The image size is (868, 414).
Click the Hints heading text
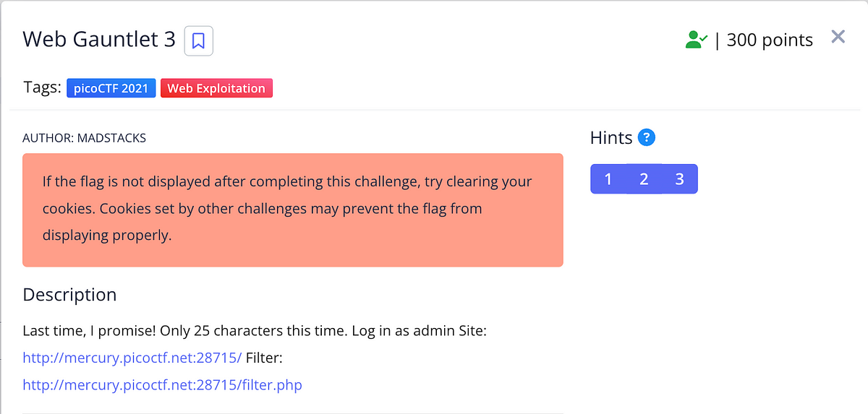(x=611, y=137)
